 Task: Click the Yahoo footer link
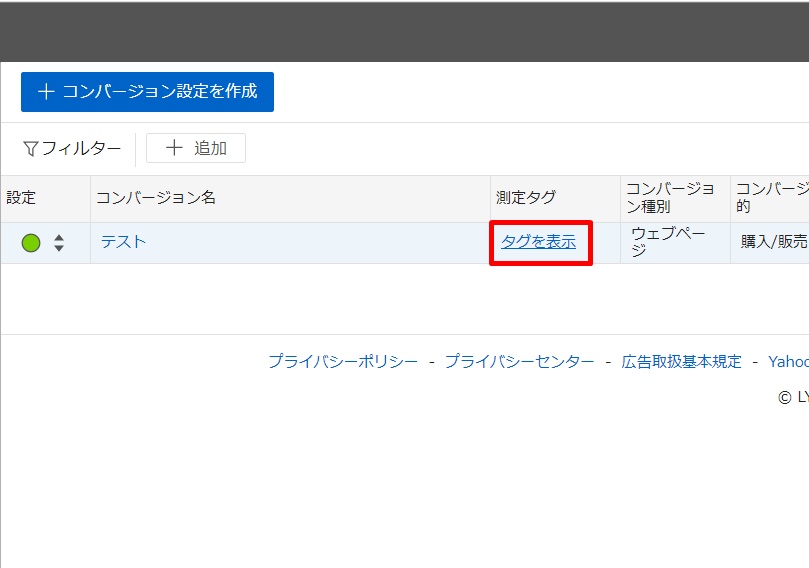tap(788, 362)
